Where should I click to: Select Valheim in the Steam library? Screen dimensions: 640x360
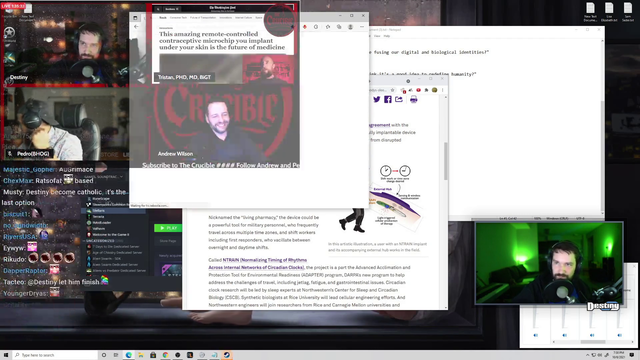pyautogui.click(x=98, y=229)
